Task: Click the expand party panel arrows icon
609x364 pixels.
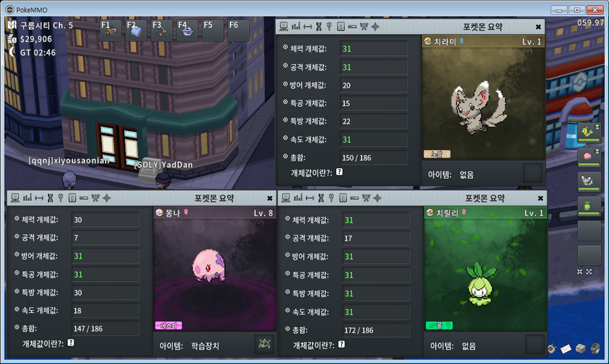Action: click(x=589, y=272)
